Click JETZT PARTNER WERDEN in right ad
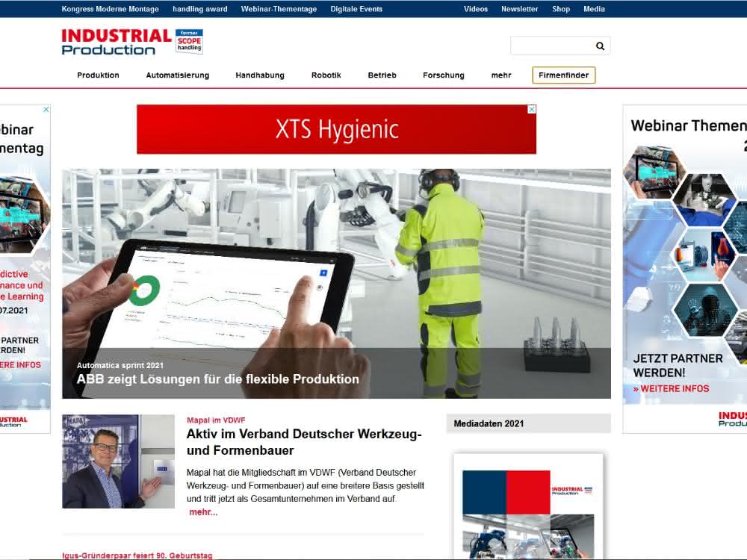Viewport: 747px width, 560px height. [x=678, y=365]
